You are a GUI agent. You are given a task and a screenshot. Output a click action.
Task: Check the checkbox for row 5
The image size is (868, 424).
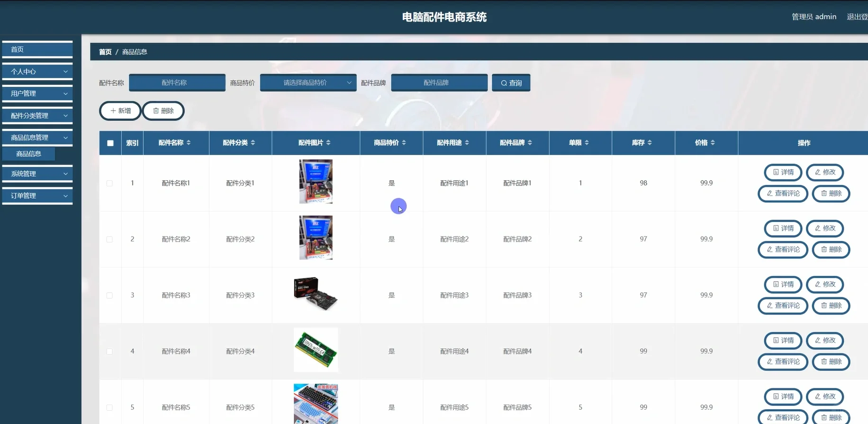(109, 407)
